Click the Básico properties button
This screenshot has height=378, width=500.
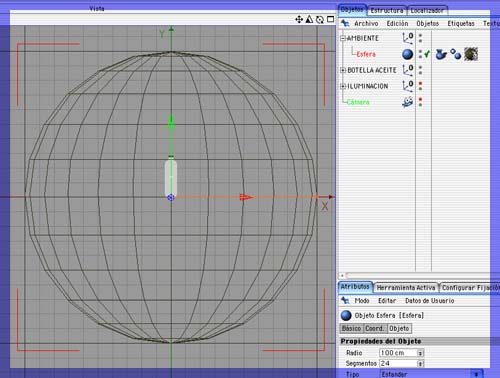click(351, 328)
